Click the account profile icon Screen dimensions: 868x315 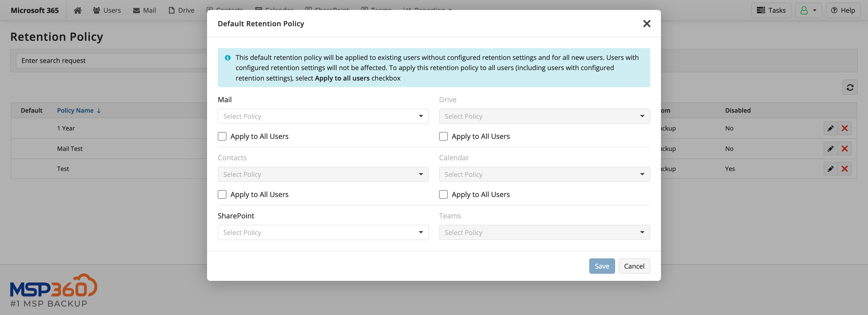[x=804, y=10]
